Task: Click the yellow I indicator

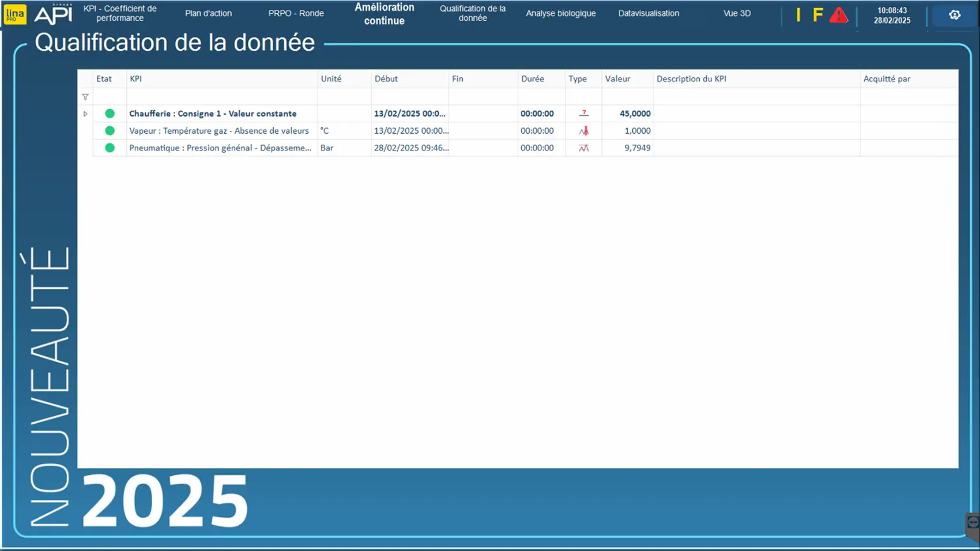Action: pos(798,15)
